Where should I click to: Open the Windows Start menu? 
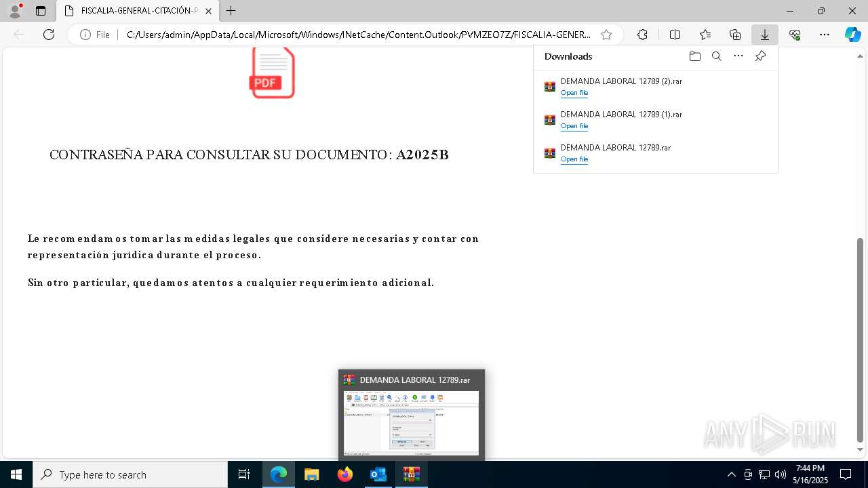click(16, 474)
